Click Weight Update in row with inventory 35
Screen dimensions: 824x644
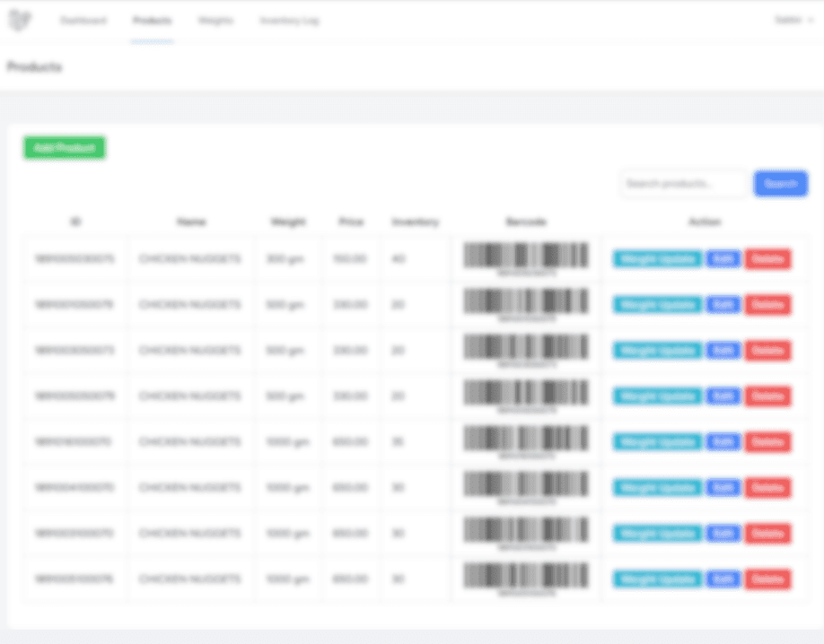[657, 442]
